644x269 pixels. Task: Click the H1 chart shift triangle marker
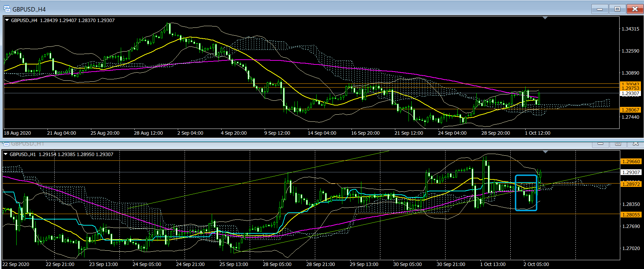point(545,152)
